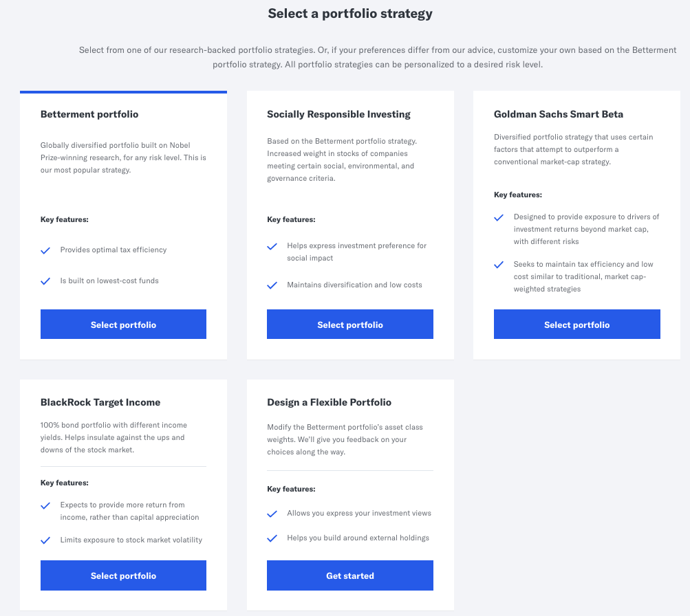Click the blue highlight bar above Betterment portfolio
Image resolution: width=690 pixels, height=616 pixels.
(x=123, y=91)
